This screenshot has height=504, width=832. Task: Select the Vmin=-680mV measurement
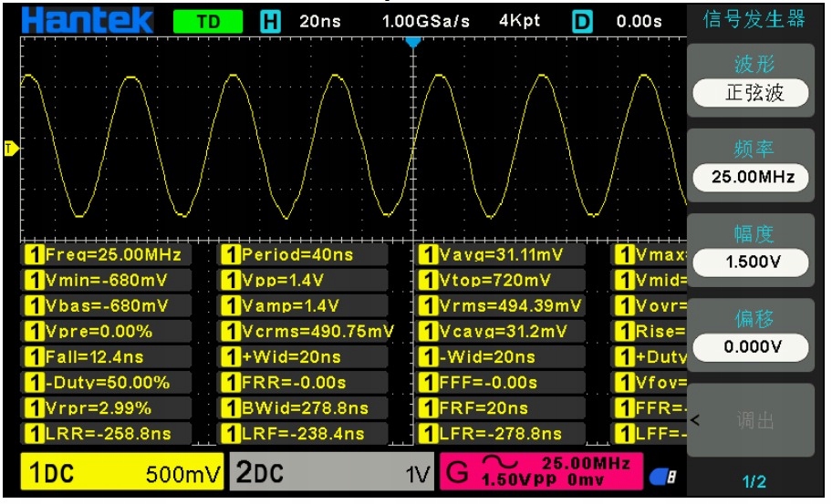click(106, 281)
